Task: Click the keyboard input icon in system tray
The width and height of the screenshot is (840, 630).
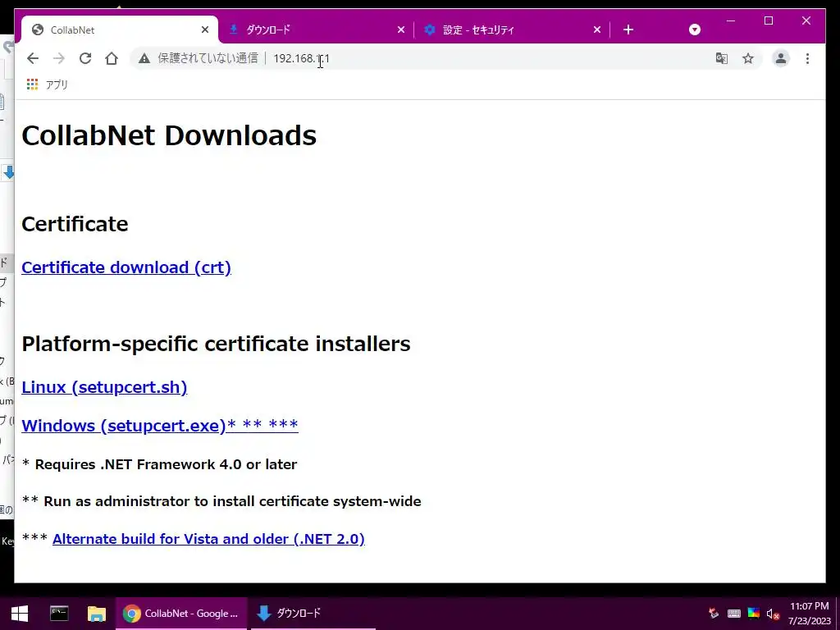Action: pyautogui.click(x=734, y=614)
